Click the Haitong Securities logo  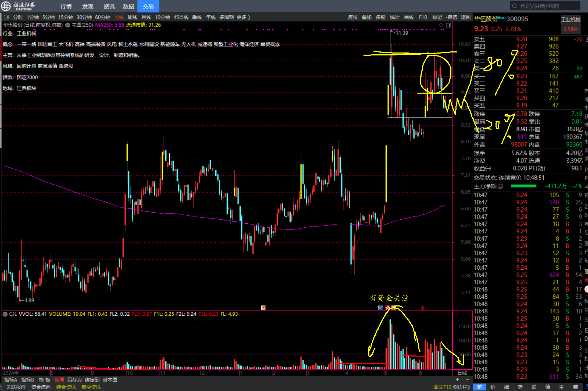(18, 6)
